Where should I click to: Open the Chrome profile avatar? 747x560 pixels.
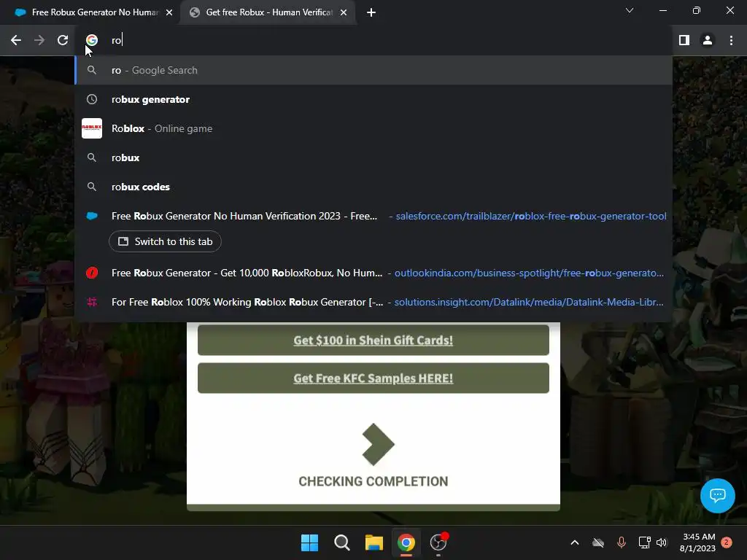(x=708, y=41)
